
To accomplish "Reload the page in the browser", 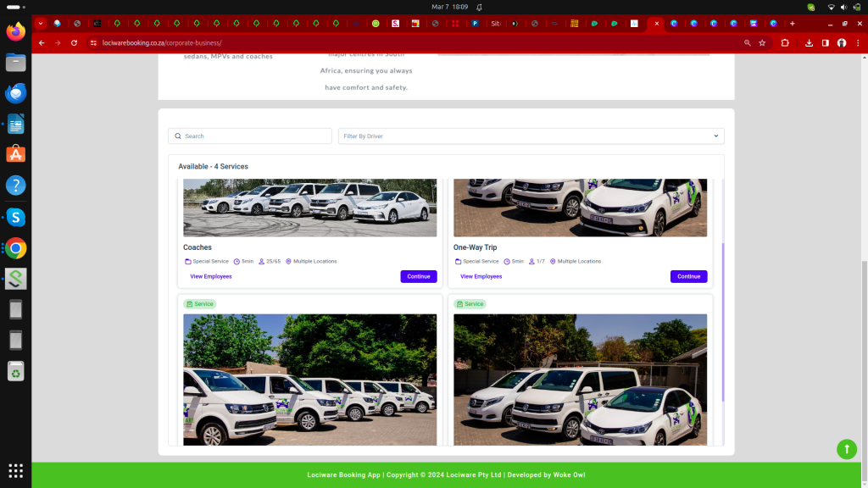I will 75,42.
